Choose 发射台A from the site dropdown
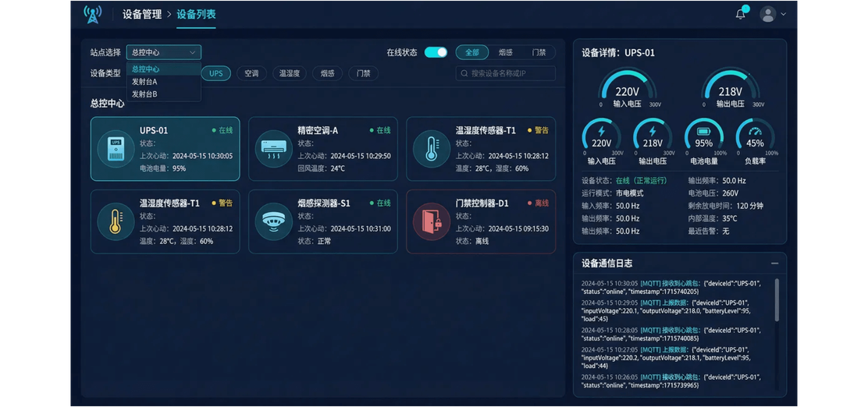This screenshot has height=407, width=868. point(164,82)
